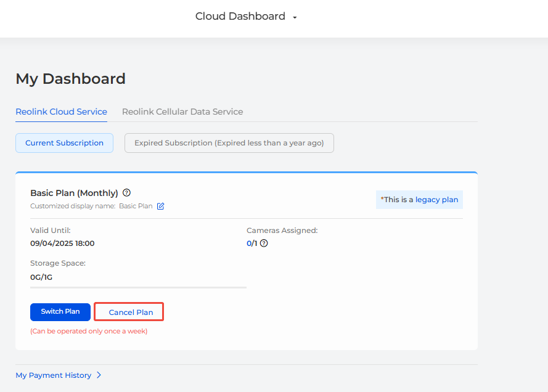This screenshot has height=392, width=548.
Task: Click the My Dashboard heading
Action: click(71, 79)
